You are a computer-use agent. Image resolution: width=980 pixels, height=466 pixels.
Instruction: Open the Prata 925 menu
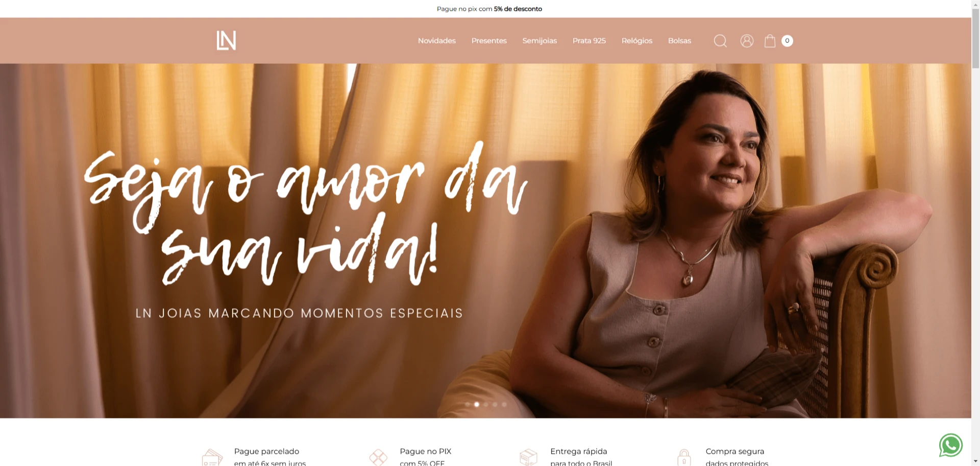[x=589, y=41]
